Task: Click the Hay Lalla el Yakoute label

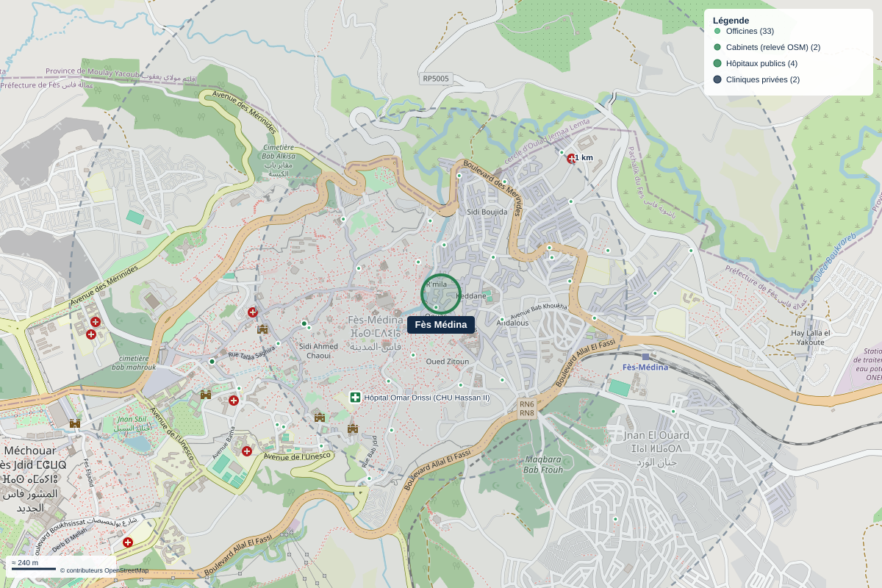Action: pyautogui.click(x=810, y=337)
